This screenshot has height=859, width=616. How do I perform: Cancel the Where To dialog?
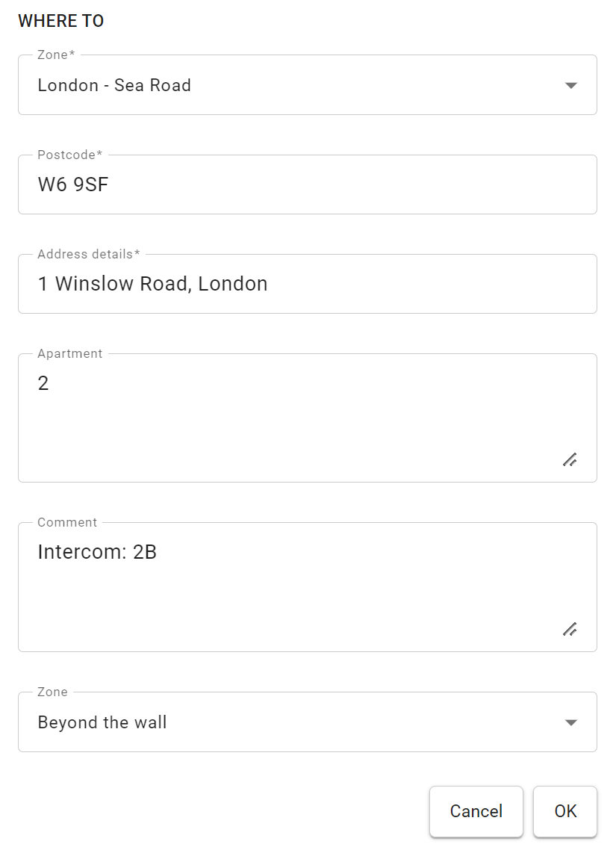pos(476,811)
